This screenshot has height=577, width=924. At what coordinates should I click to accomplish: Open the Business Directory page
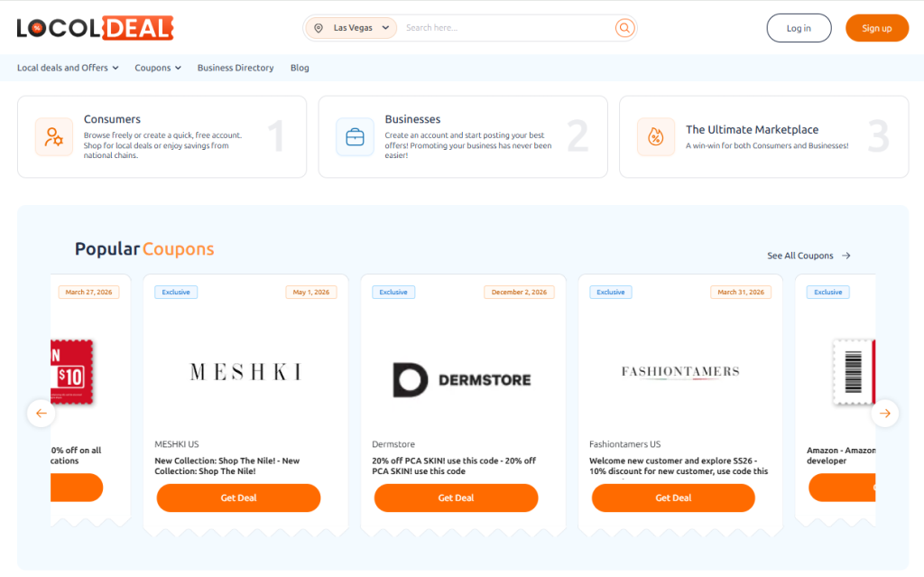pos(236,68)
